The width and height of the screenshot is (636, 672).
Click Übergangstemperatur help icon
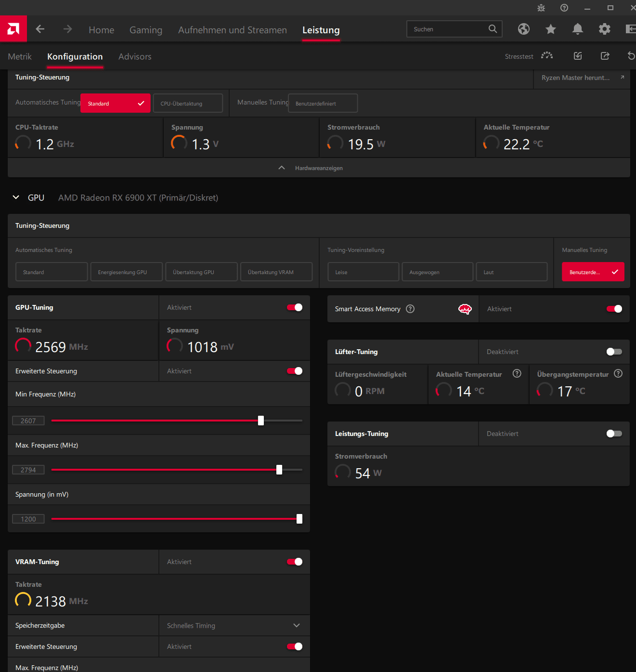[619, 373]
